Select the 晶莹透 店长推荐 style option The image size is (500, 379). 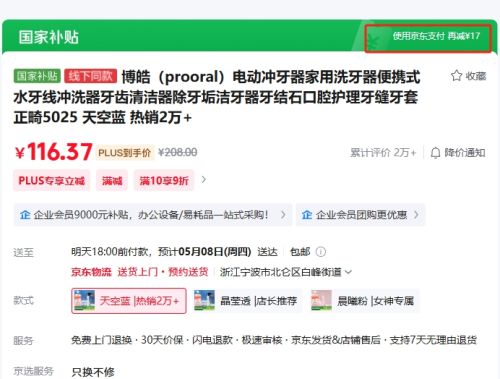pyautogui.click(x=247, y=301)
